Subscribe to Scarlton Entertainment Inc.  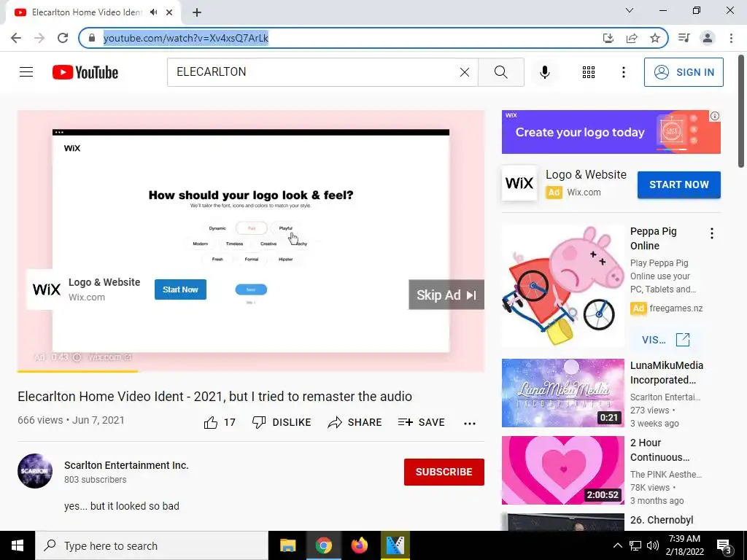click(444, 472)
